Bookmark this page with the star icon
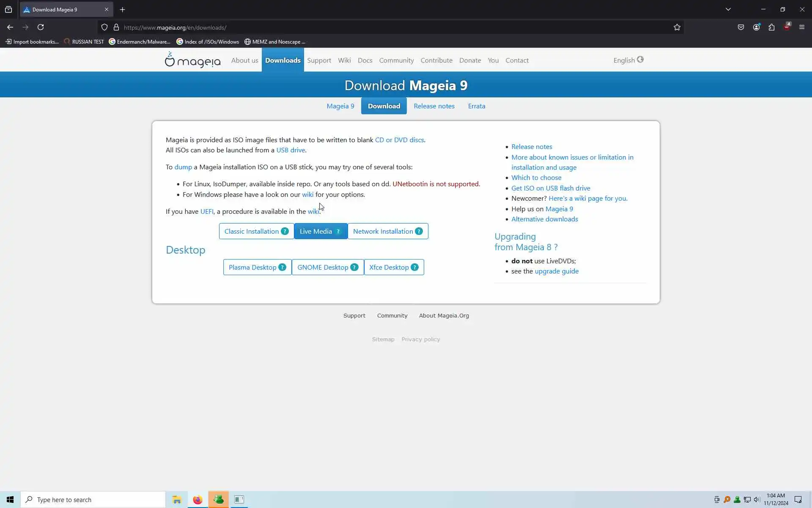Image resolution: width=812 pixels, height=508 pixels. point(677,28)
